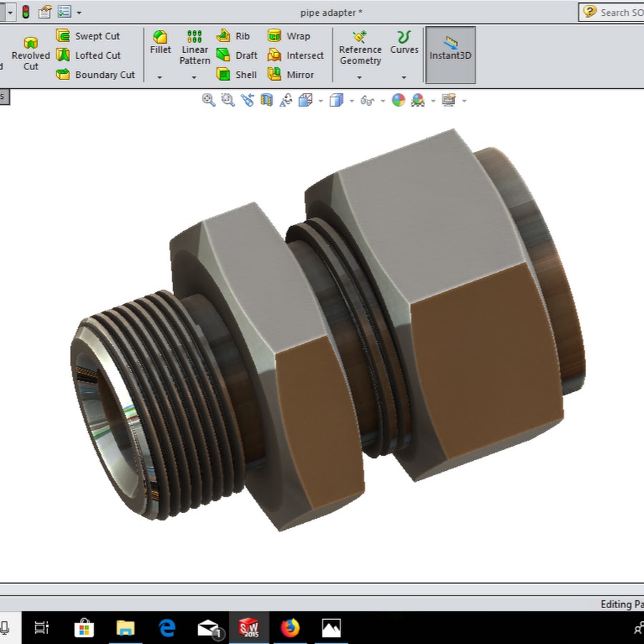Open Microsoft Store from the taskbar

(x=84, y=628)
